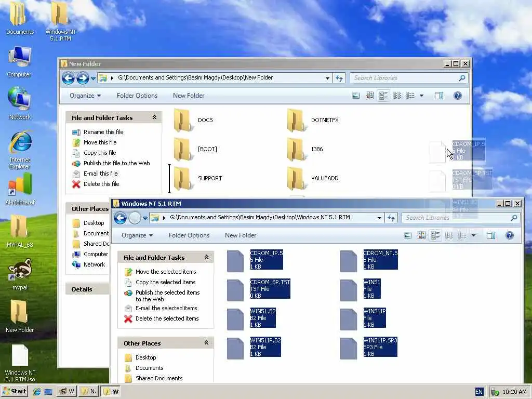
Task: Select mypal raccoon desktop icon
Action: [20, 274]
